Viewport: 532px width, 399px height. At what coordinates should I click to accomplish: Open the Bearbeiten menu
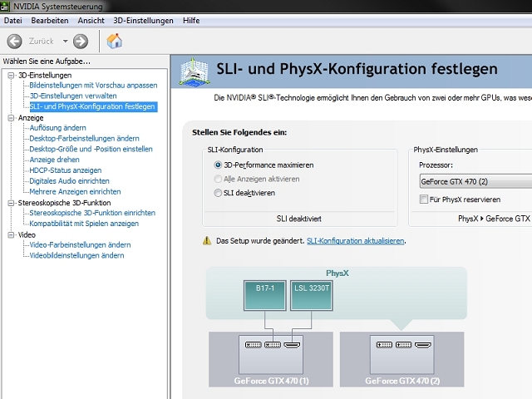50,21
